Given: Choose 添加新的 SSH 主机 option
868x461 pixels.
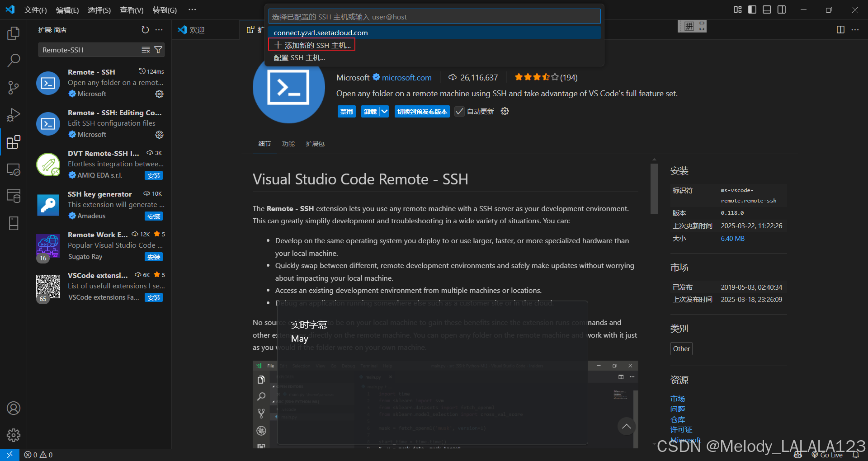Looking at the screenshot, I should (434, 45).
